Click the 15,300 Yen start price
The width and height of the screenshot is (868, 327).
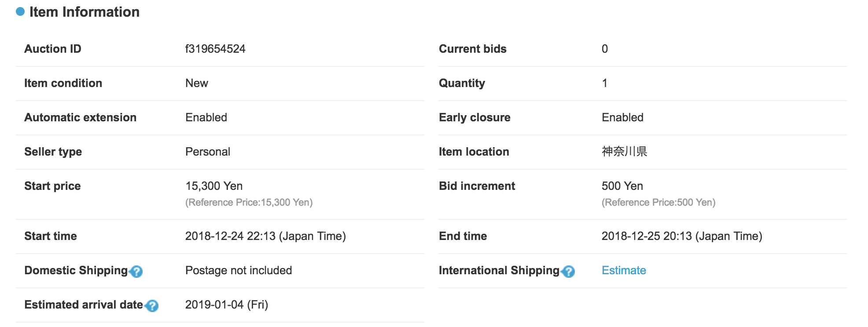(x=214, y=186)
